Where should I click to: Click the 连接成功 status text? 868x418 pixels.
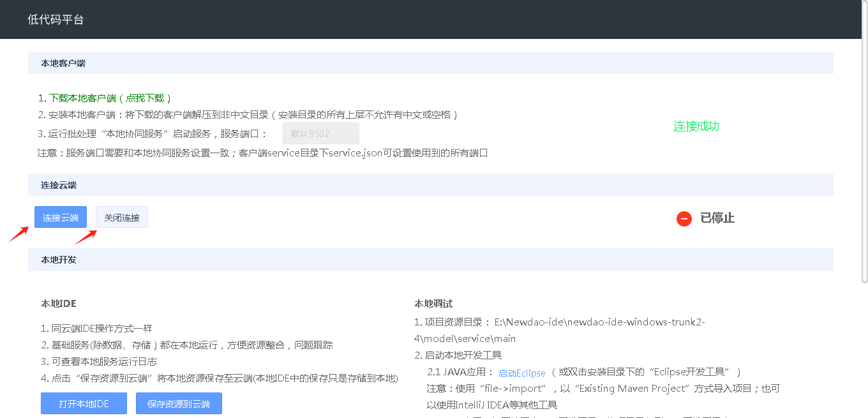696,126
